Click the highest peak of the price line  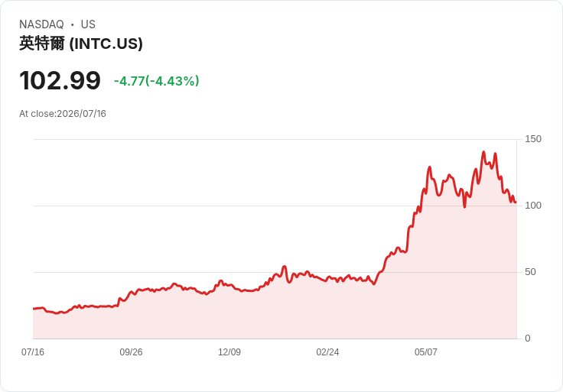(483, 152)
